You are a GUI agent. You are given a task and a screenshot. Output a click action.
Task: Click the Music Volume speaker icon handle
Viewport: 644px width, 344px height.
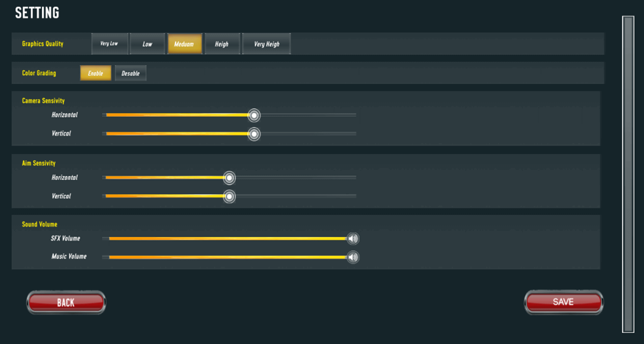click(353, 257)
